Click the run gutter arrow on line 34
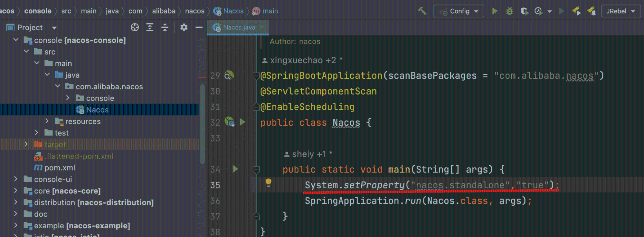This screenshot has height=237, width=644. pos(235,169)
